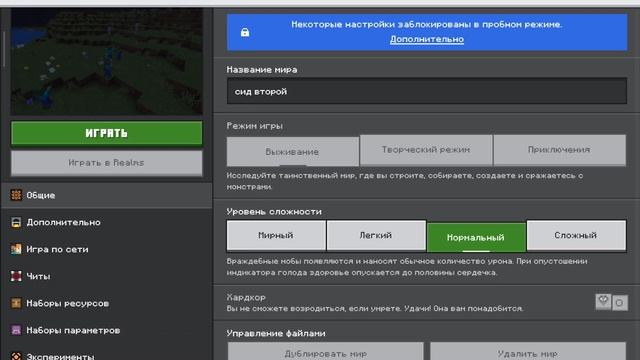Image resolution: width=640 pixels, height=360 pixels.
Task: Go to Наборы параметров section
Action: [107, 330]
